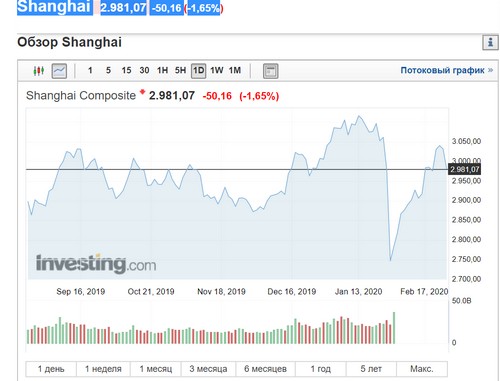Click the info icon beside Обзор Shanghai
500x381 pixels.
coord(490,42)
